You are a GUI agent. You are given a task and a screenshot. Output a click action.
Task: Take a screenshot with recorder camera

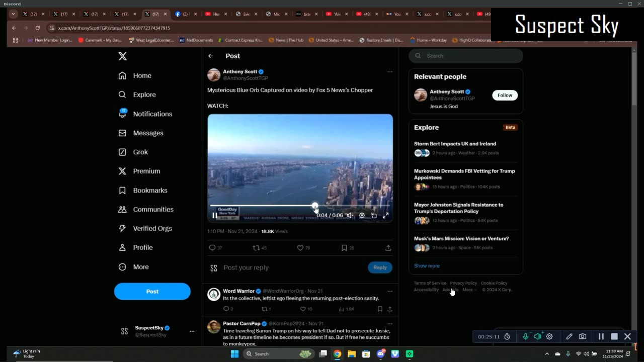583,336
